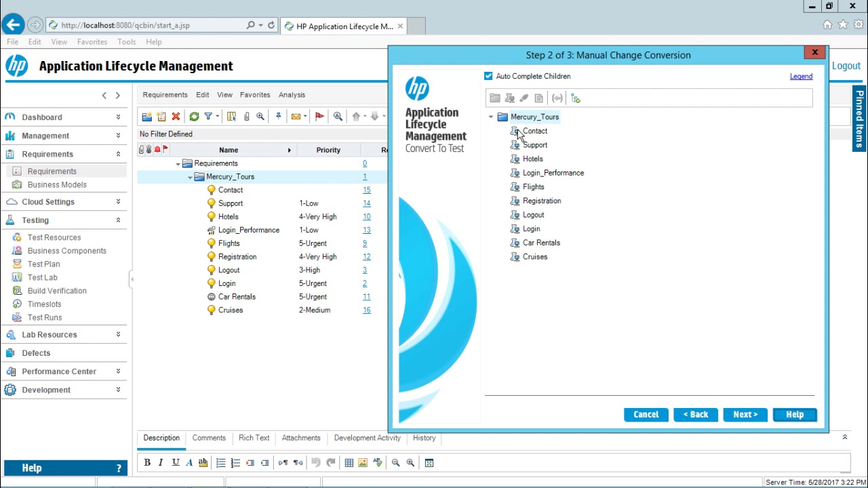The width and height of the screenshot is (868, 488).
Task: Click the Back button in wizard
Action: coord(696,415)
